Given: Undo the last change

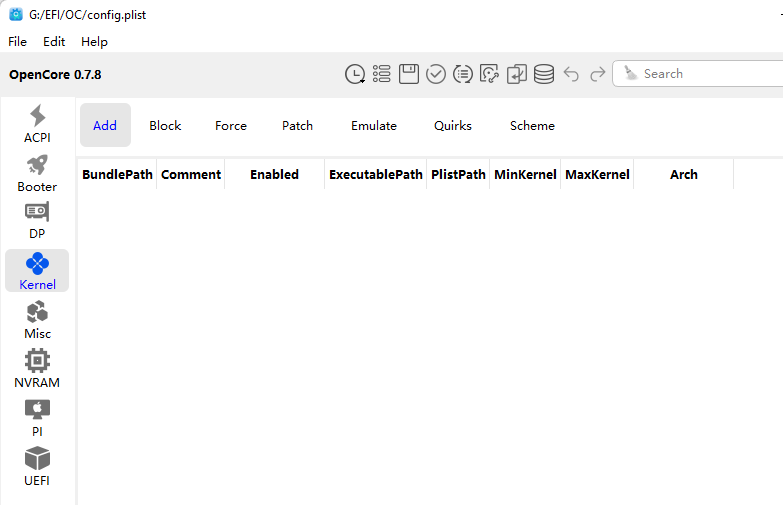Looking at the screenshot, I should pyautogui.click(x=571, y=74).
